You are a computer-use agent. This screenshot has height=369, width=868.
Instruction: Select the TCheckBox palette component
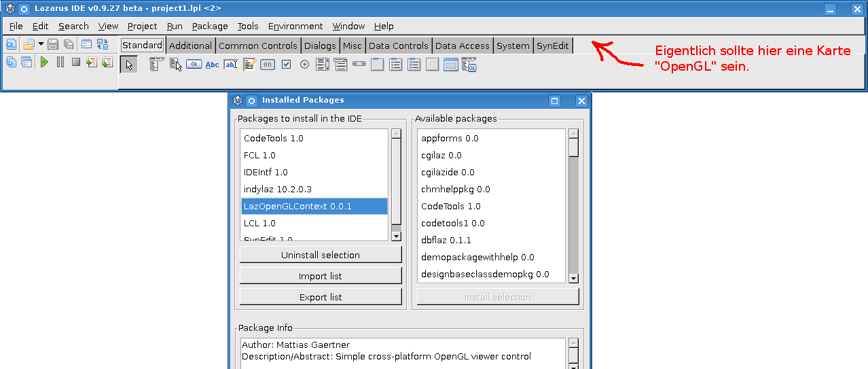click(286, 65)
